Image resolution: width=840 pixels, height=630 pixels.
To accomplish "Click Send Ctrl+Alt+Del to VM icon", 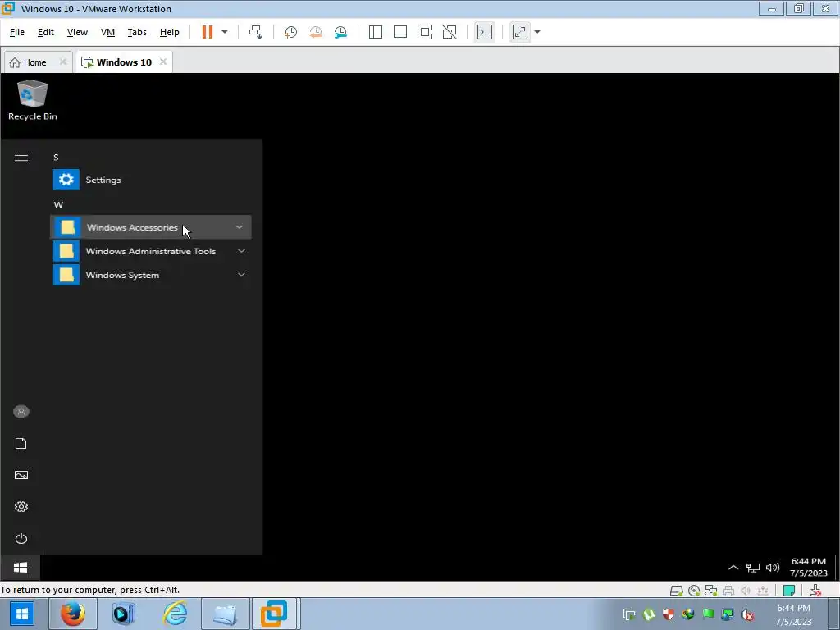I will 256,32.
